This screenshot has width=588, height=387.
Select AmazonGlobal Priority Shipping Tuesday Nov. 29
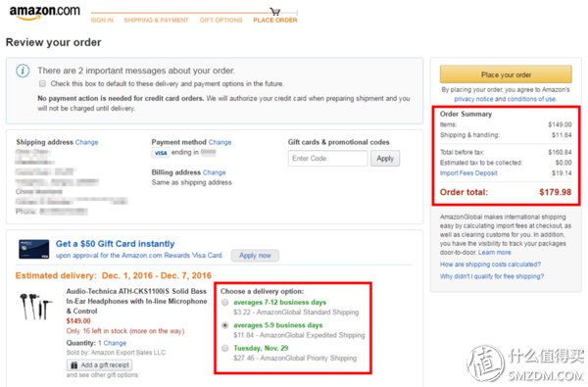click(225, 348)
